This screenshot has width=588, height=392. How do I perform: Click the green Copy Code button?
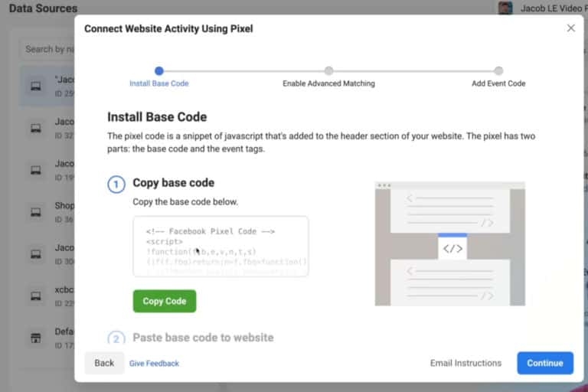(165, 301)
